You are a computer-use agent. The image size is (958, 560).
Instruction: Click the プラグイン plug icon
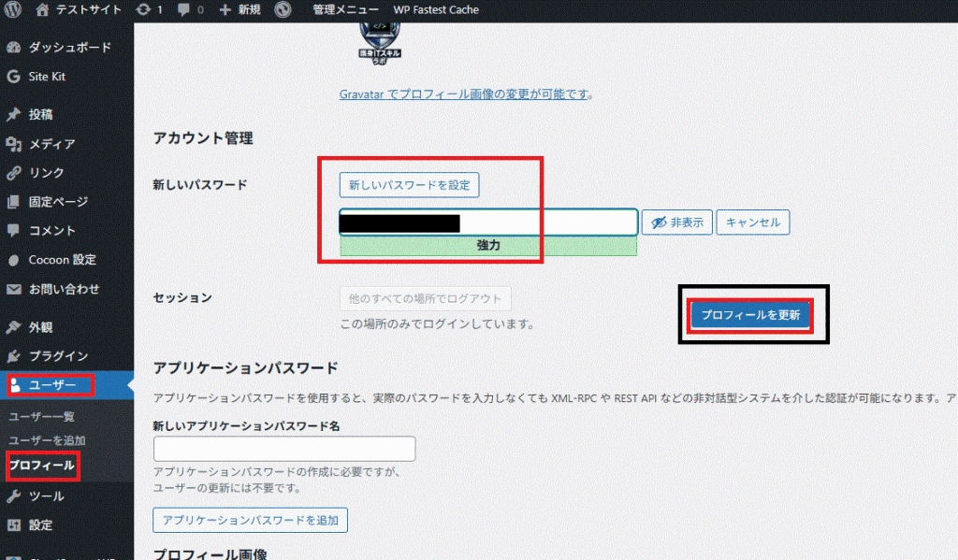point(13,356)
